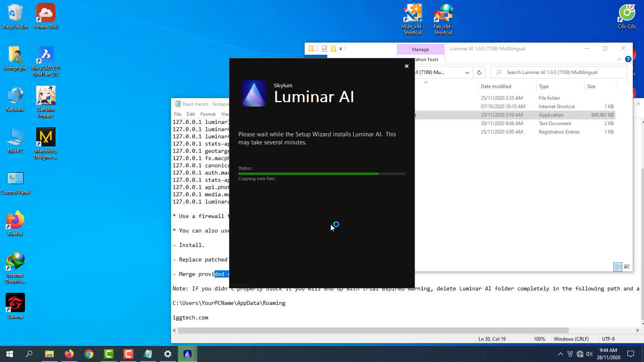This screenshot has height=362, width=644.
Task: Click the installation progress bar
Action: (x=322, y=174)
